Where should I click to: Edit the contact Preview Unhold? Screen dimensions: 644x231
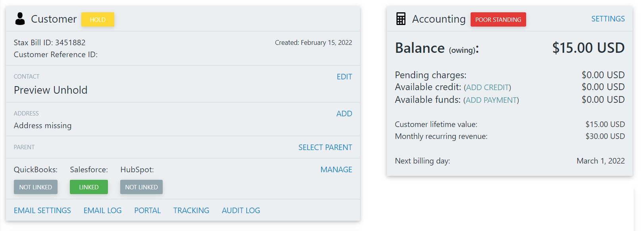344,77
